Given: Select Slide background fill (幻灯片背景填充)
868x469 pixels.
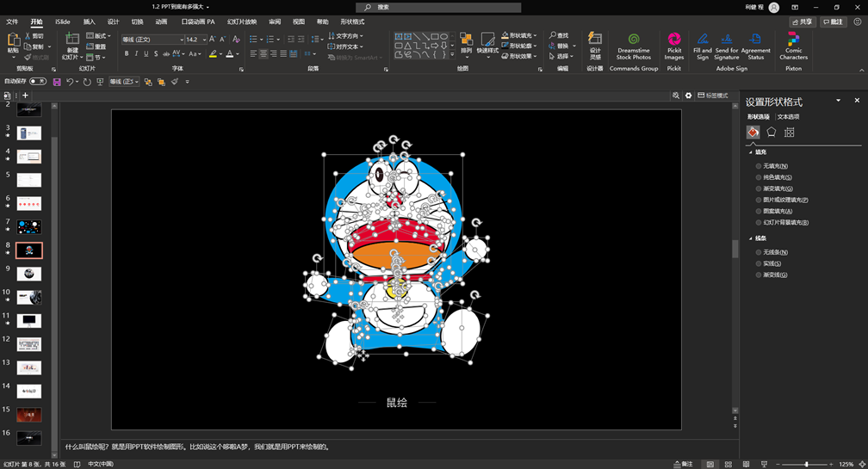Looking at the screenshot, I should click(759, 222).
